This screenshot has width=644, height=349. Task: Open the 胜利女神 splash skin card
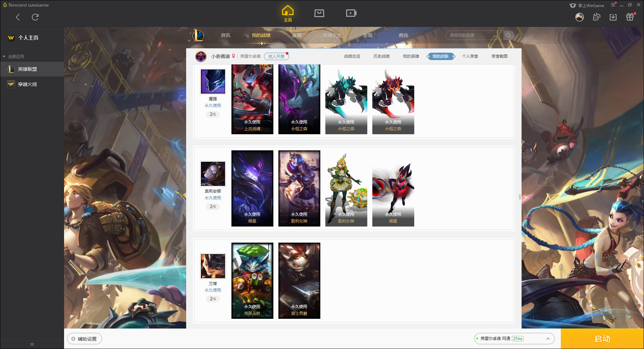pyautogui.click(x=299, y=188)
